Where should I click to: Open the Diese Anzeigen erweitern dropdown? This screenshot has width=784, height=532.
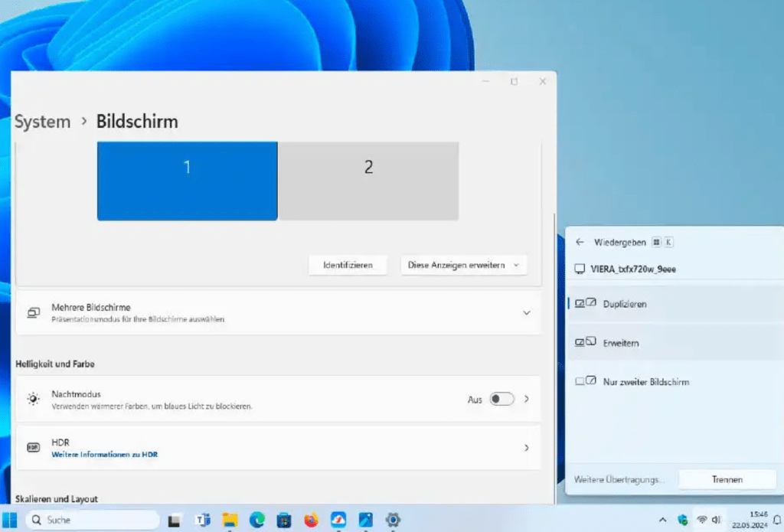click(463, 265)
